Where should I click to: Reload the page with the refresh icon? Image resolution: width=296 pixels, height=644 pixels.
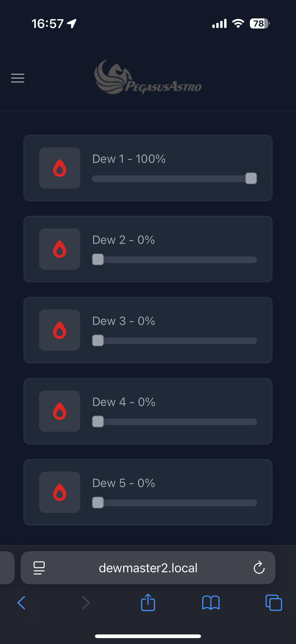(259, 568)
